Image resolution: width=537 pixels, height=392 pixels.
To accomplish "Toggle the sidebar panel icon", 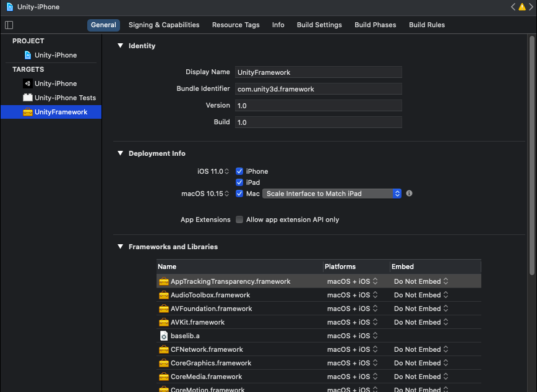I will click(9, 25).
